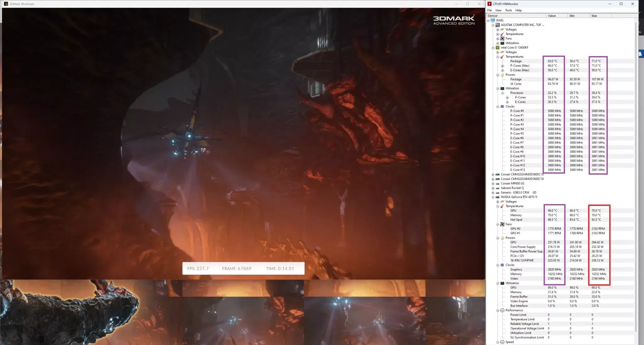Expand the Corsair MP600 GS node
Viewport: 644px width, 345px height.
click(493, 184)
